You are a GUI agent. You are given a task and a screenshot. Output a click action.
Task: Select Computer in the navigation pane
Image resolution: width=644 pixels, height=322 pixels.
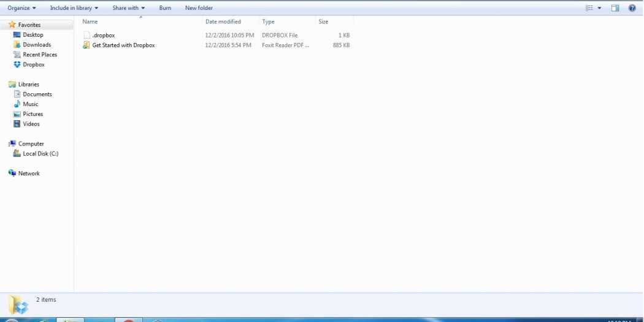[x=26, y=144]
